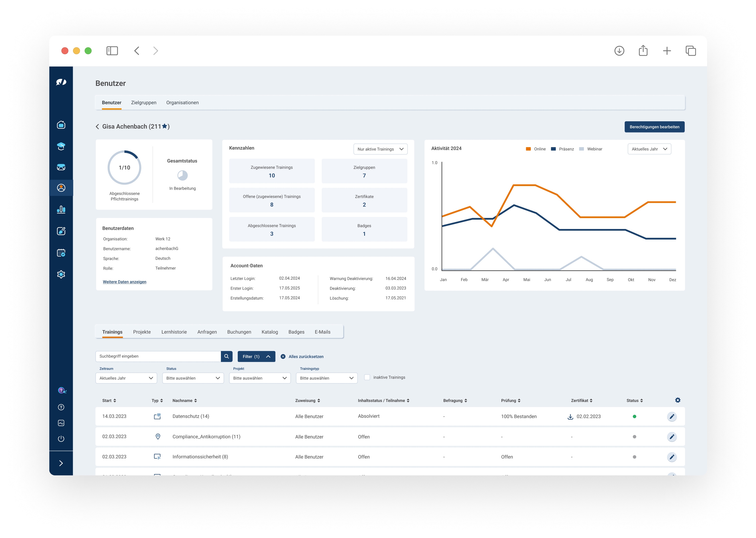The image size is (756, 538).
Task: Click the Weitere Daten anzeigen link
Action: [x=124, y=282]
